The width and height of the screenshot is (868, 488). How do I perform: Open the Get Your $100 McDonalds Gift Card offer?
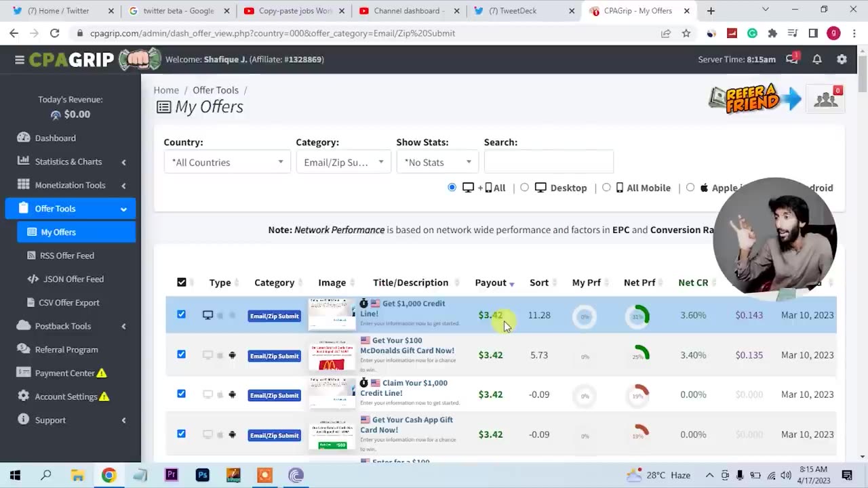tap(408, 346)
